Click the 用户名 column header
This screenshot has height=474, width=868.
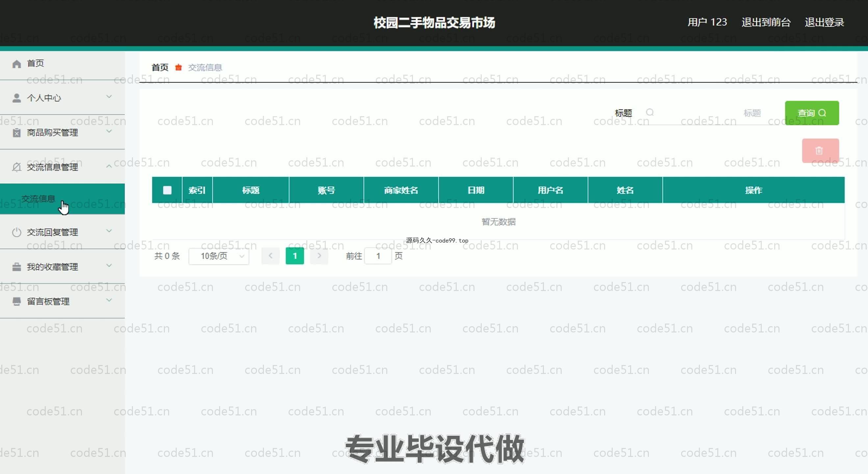click(x=550, y=190)
